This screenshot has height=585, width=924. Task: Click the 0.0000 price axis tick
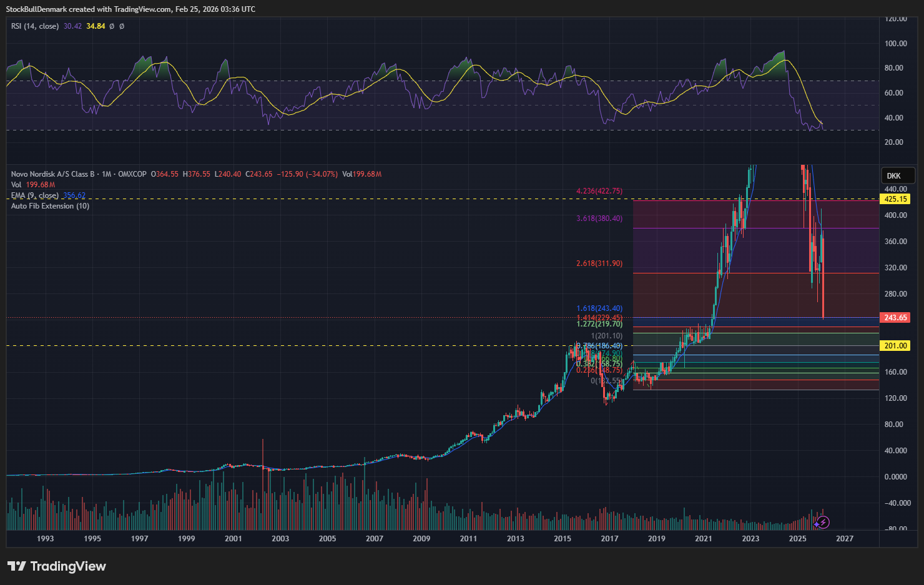[x=896, y=477]
